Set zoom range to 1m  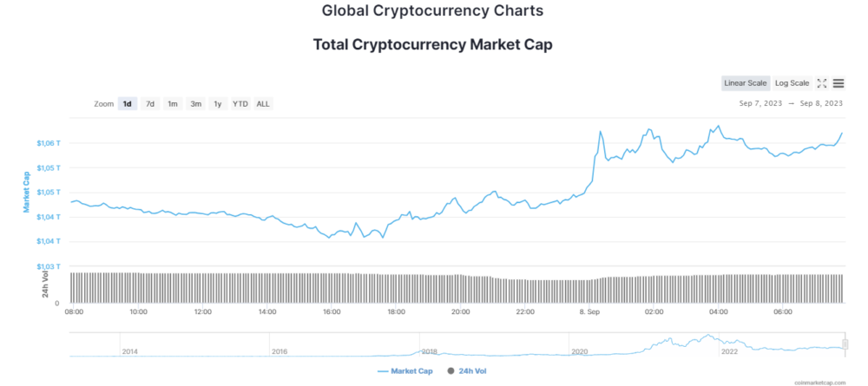[173, 104]
